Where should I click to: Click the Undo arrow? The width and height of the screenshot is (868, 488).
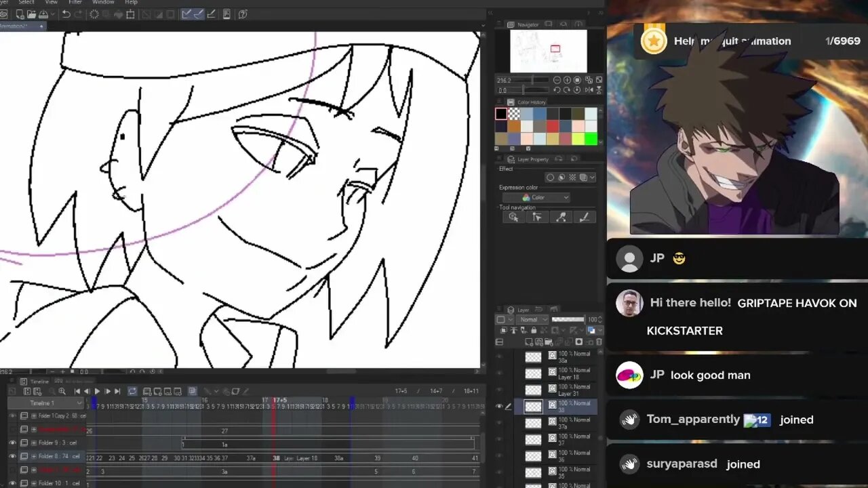click(x=66, y=14)
